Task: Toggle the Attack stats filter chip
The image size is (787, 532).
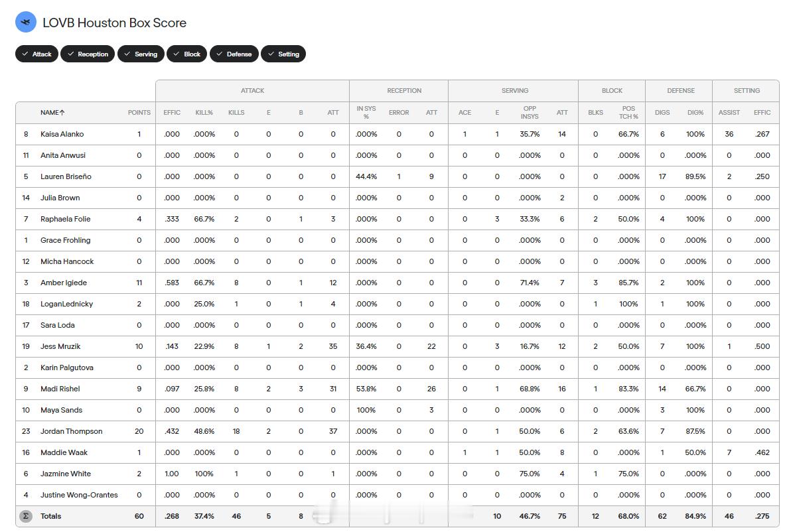Action: point(36,54)
